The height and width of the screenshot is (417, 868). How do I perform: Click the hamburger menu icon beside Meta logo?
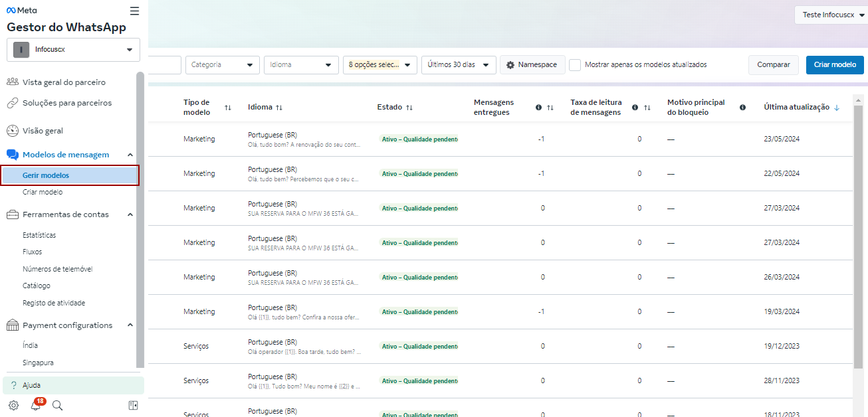[x=134, y=11]
